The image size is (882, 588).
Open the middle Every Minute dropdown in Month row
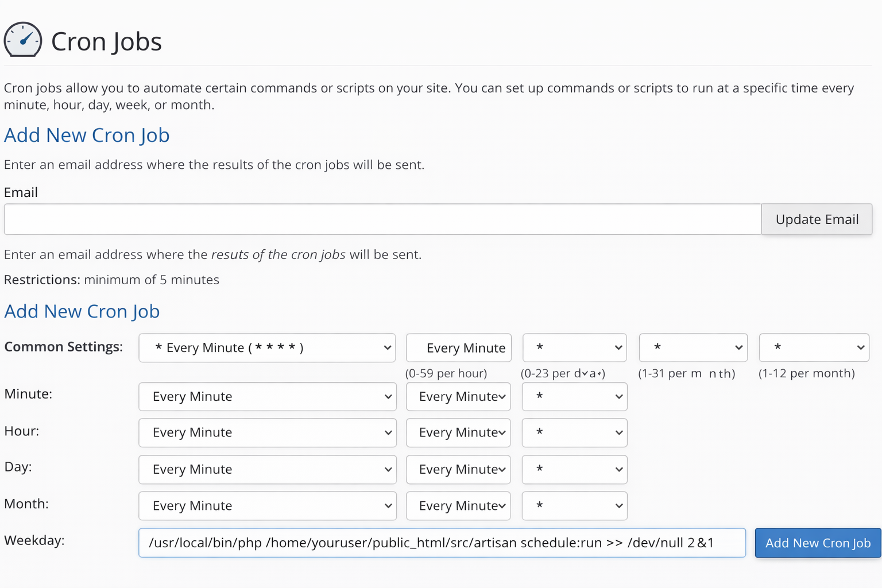pos(458,506)
